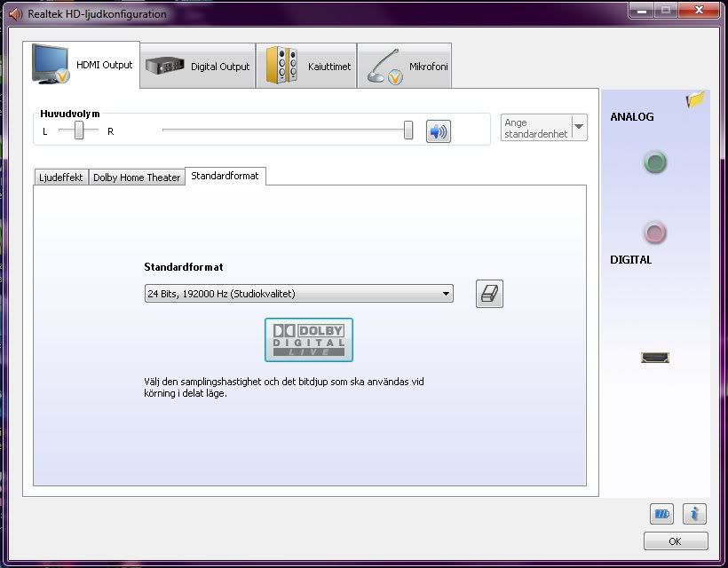Switch to the Kaiuttimet speakers tab
Screen dimensions: 728x568
306,66
